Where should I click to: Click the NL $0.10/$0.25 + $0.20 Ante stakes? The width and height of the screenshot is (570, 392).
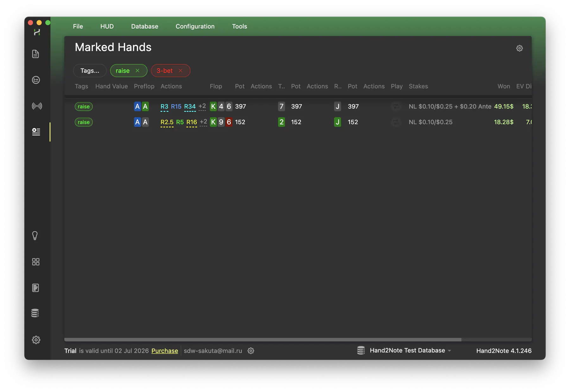tap(450, 107)
